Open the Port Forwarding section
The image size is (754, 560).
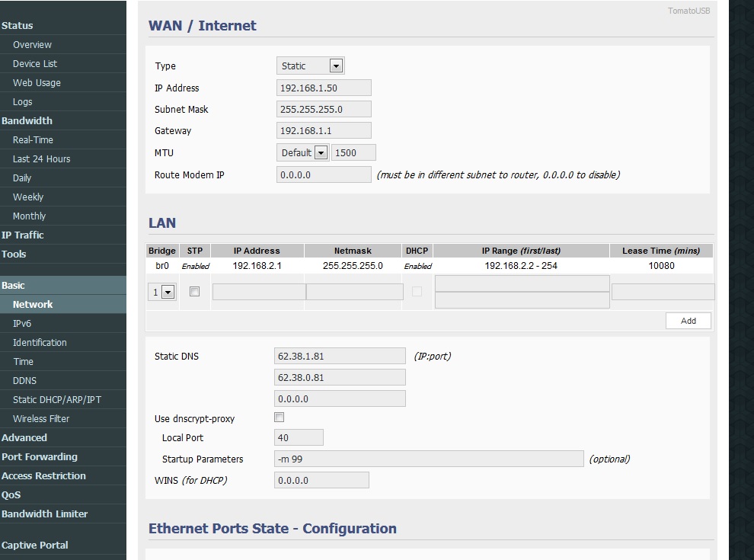pos(40,456)
